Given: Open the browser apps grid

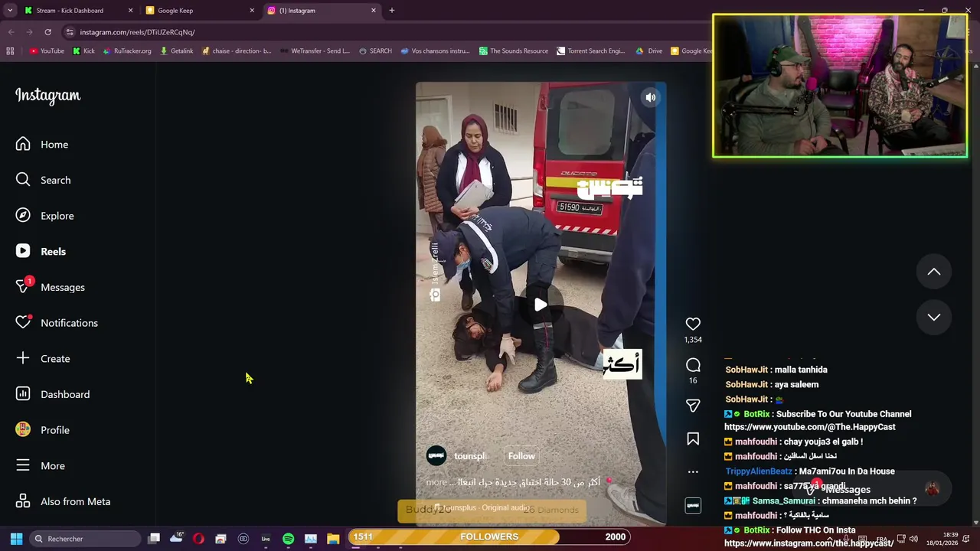Looking at the screenshot, I should [10, 51].
